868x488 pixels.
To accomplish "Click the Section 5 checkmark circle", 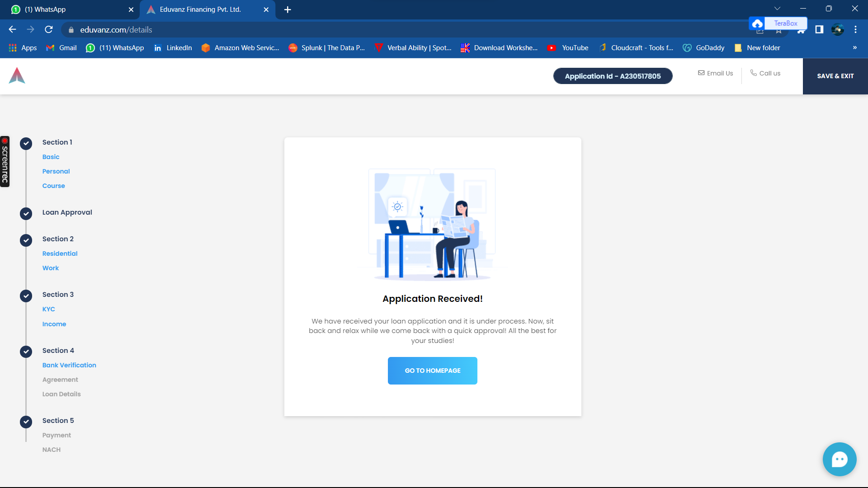I will (26, 422).
